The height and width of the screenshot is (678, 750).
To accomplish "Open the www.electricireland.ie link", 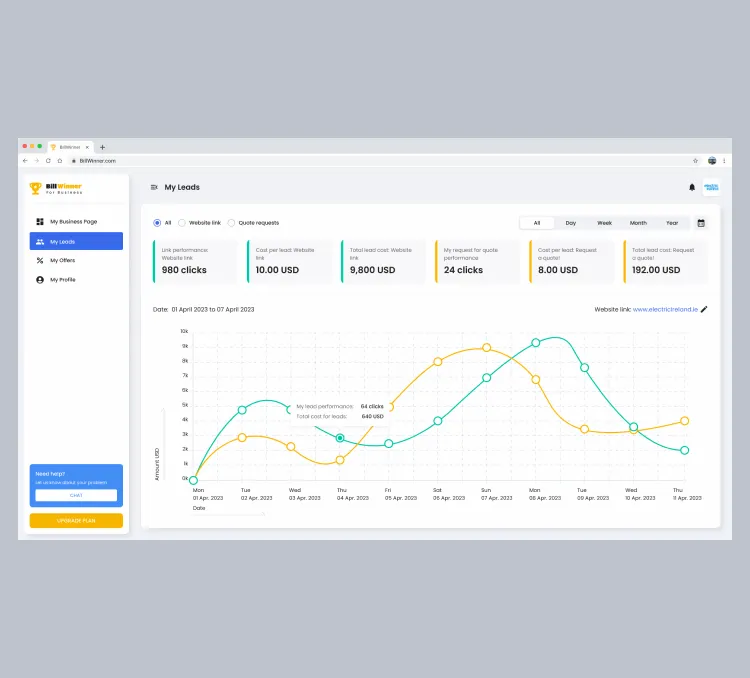I will (x=665, y=310).
